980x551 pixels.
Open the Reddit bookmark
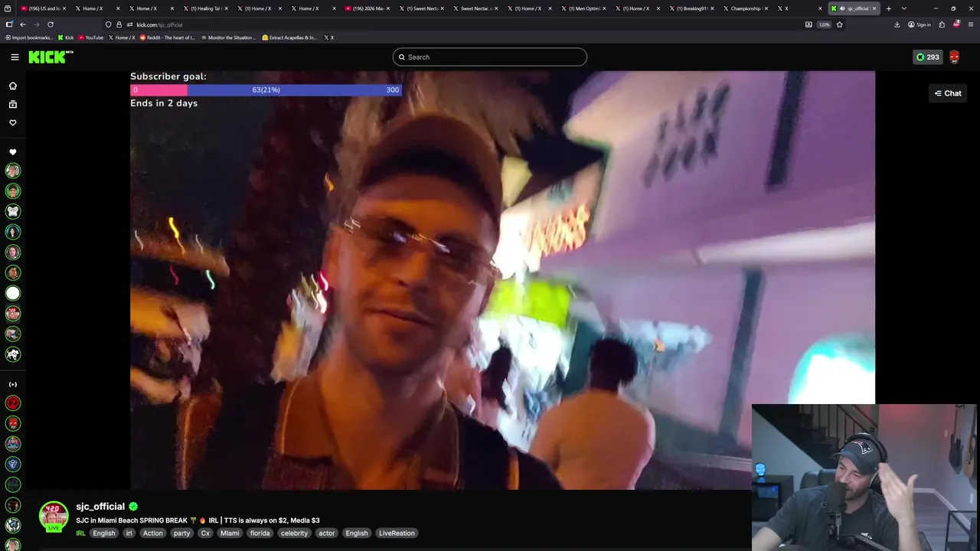click(168, 37)
